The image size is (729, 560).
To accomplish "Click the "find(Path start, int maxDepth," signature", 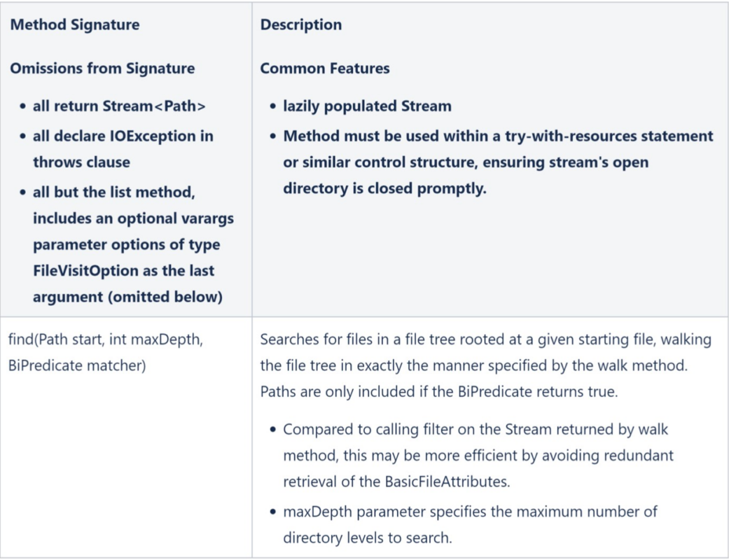I will tap(106, 339).
